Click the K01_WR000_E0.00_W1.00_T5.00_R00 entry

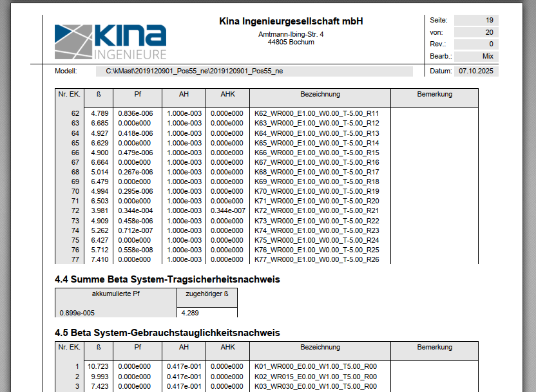point(315,366)
